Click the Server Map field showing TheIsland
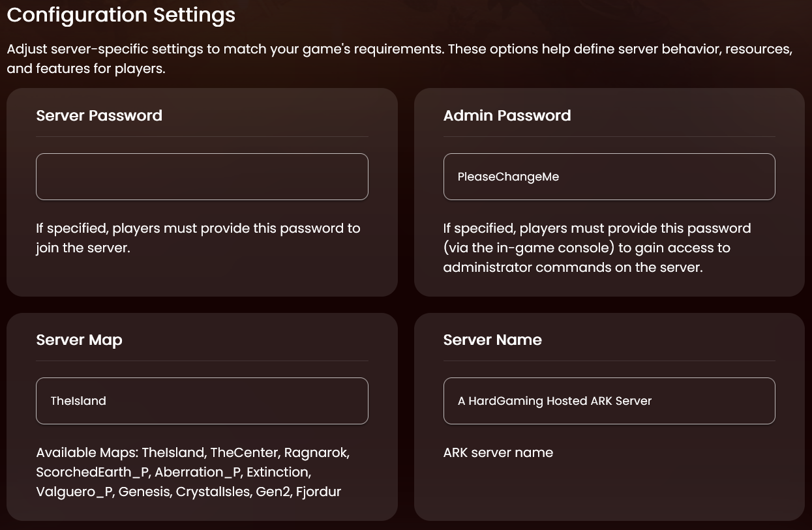 pos(202,401)
